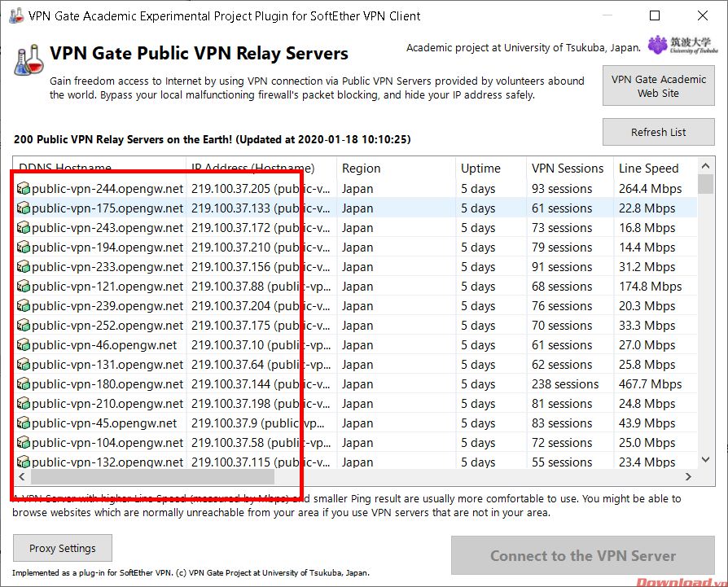Click the 264.4 Mbps line speed
Image resolution: width=728 pixels, height=587 pixels.
[x=650, y=189]
